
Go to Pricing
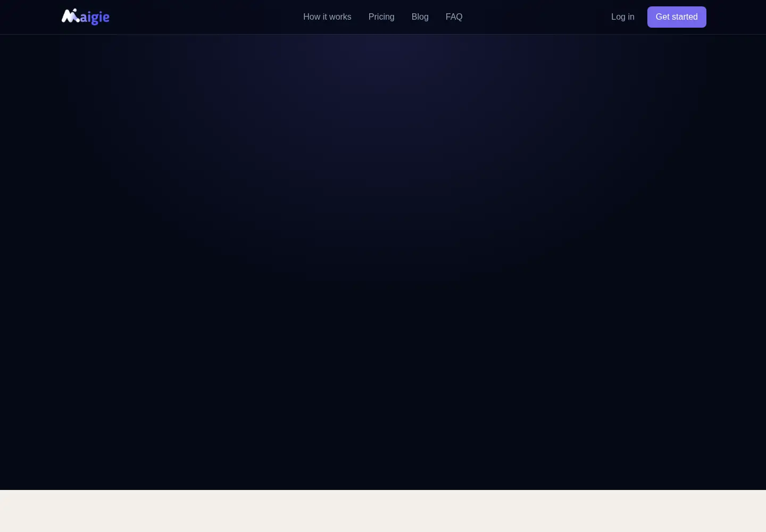coord(381,17)
